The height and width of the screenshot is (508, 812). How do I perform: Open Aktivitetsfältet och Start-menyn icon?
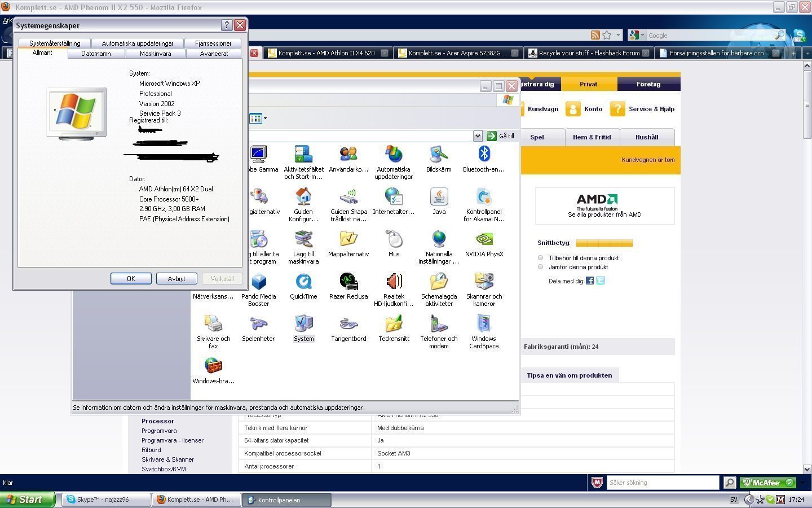(303, 162)
